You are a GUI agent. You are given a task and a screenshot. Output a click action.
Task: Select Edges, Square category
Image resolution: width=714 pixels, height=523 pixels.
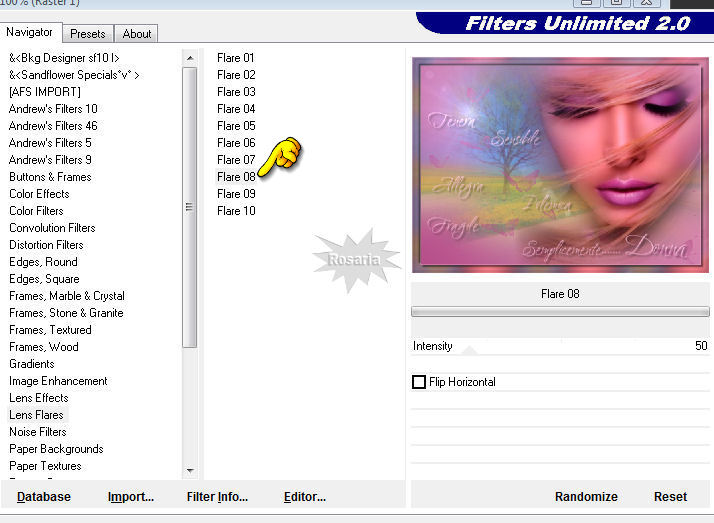click(44, 279)
